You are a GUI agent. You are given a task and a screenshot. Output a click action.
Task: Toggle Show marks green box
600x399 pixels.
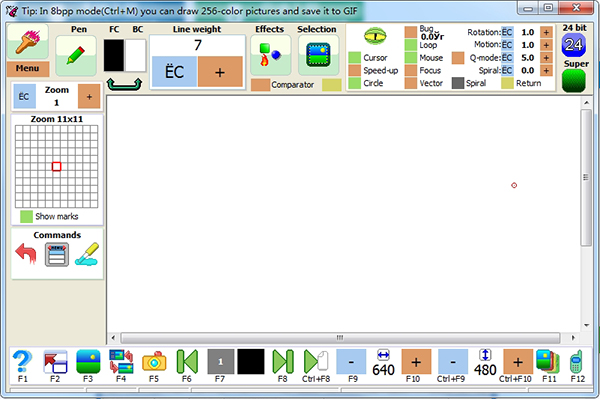point(26,217)
